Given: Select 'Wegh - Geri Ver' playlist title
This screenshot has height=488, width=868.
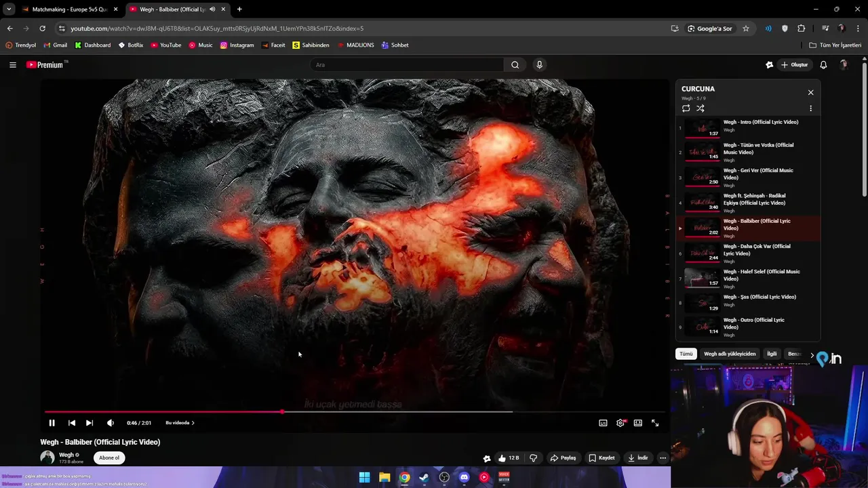Looking at the screenshot, I should click(x=758, y=174).
